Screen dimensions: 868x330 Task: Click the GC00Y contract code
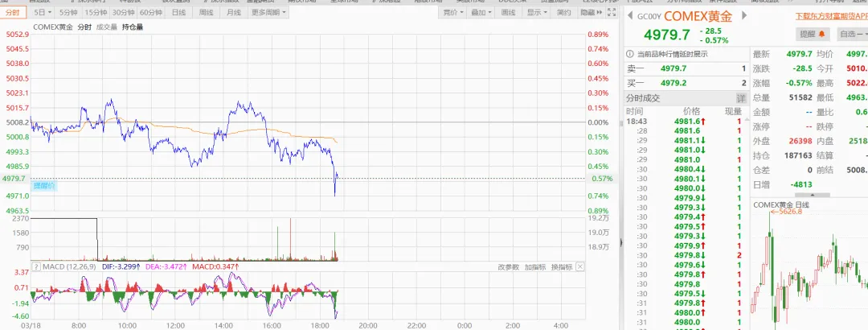click(x=649, y=17)
